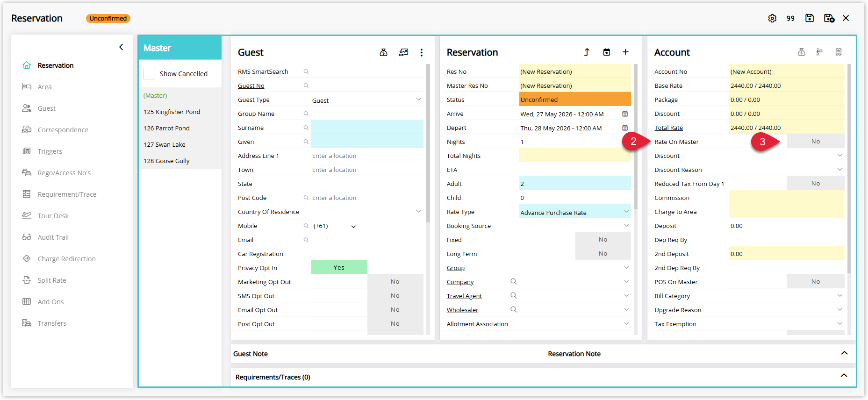Open Audit Trail in the left menu

tap(45, 237)
